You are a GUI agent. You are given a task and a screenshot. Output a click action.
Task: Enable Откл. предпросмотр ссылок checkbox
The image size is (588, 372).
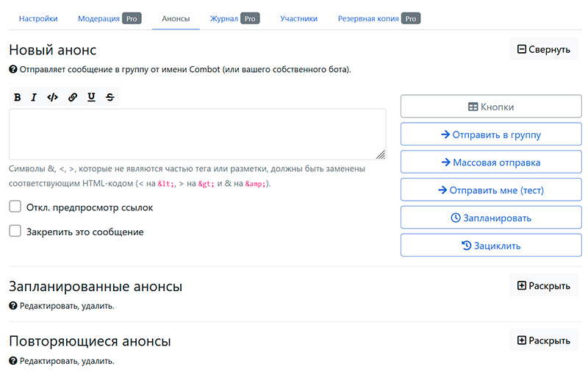pyautogui.click(x=15, y=207)
